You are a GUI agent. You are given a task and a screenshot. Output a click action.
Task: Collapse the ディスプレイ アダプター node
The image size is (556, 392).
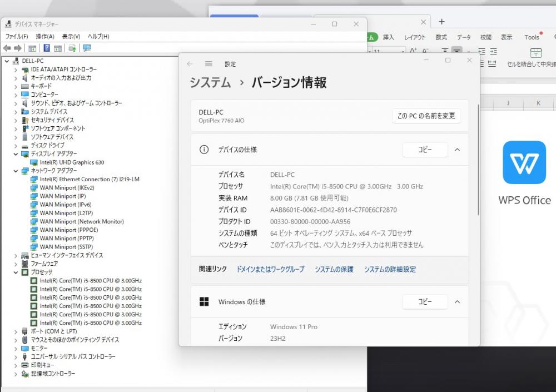click(x=16, y=154)
